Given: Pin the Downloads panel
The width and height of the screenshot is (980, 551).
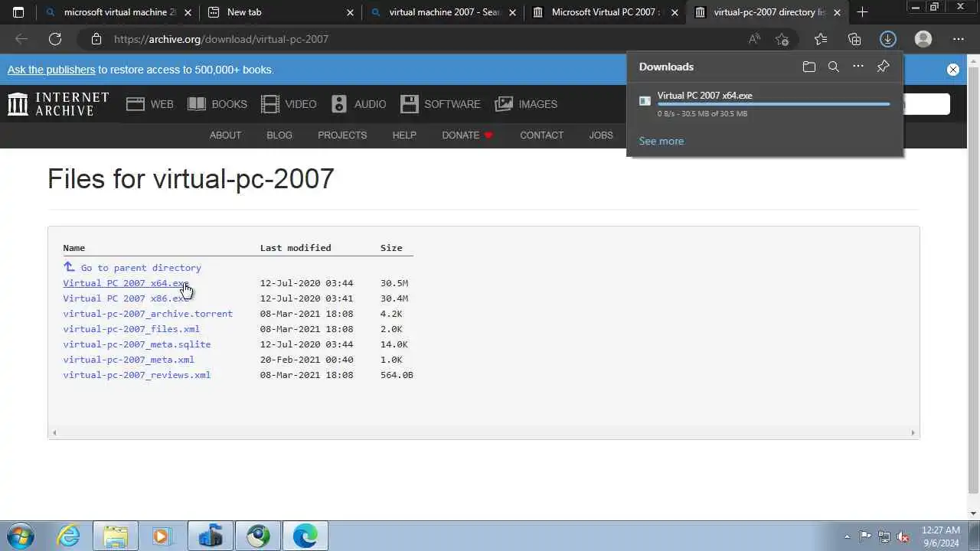Looking at the screenshot, I should tap(884, 67).
